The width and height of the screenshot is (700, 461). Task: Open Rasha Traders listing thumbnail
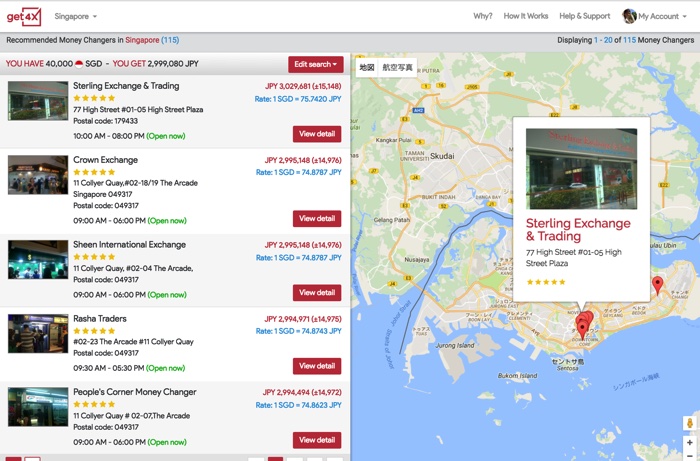point(38,334)
